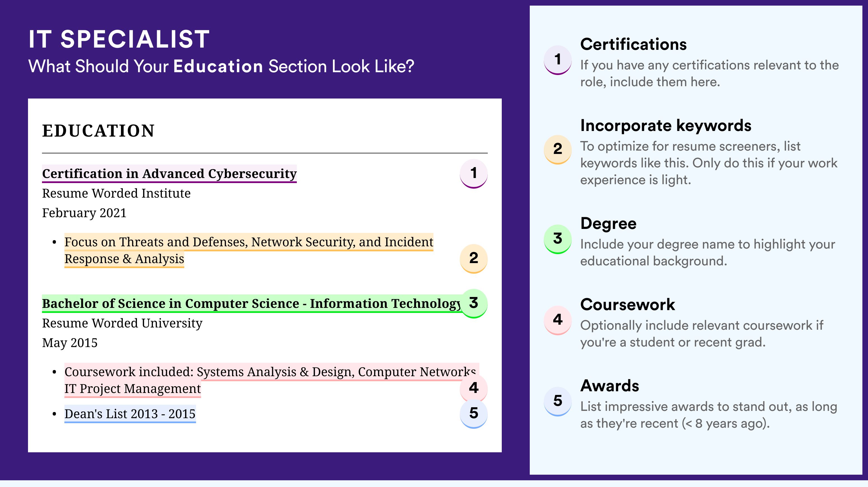This screenshot has height=487, width=868.
Task: Click the Focus on Threats and Defenses highlighted bullet
Action: [249, 250]
